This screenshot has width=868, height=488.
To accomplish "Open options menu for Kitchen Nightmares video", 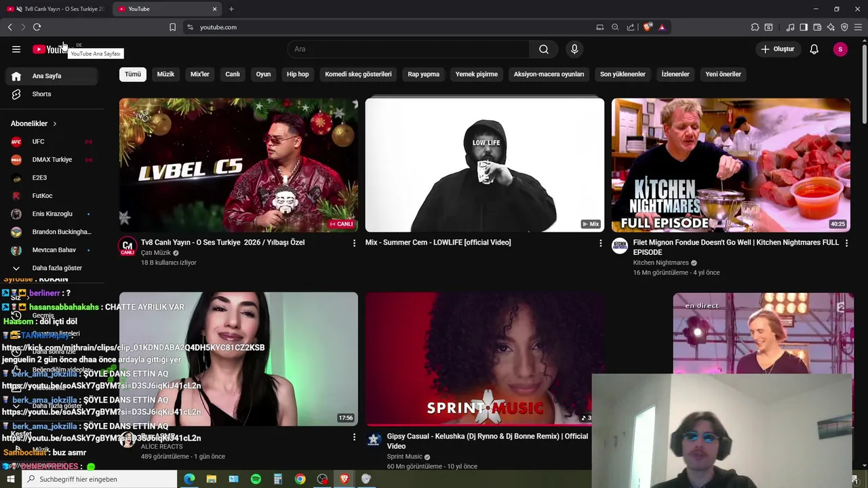I will [846, 243].
